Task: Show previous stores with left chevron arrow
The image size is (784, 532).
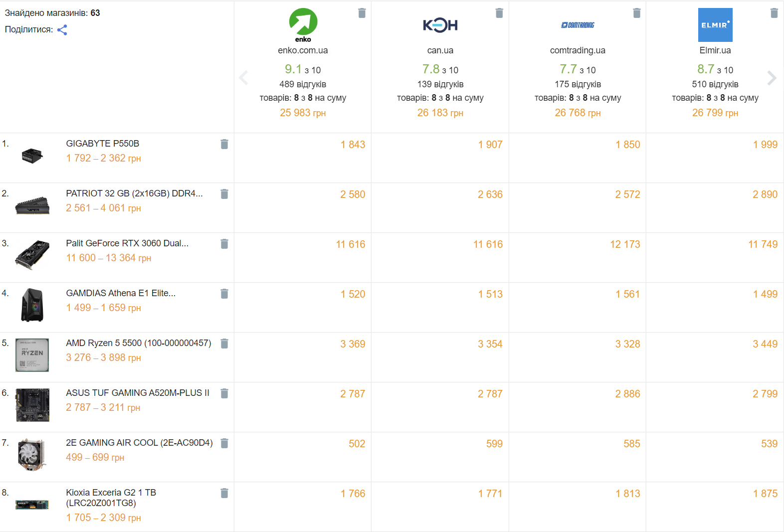Action: [243, 78]
